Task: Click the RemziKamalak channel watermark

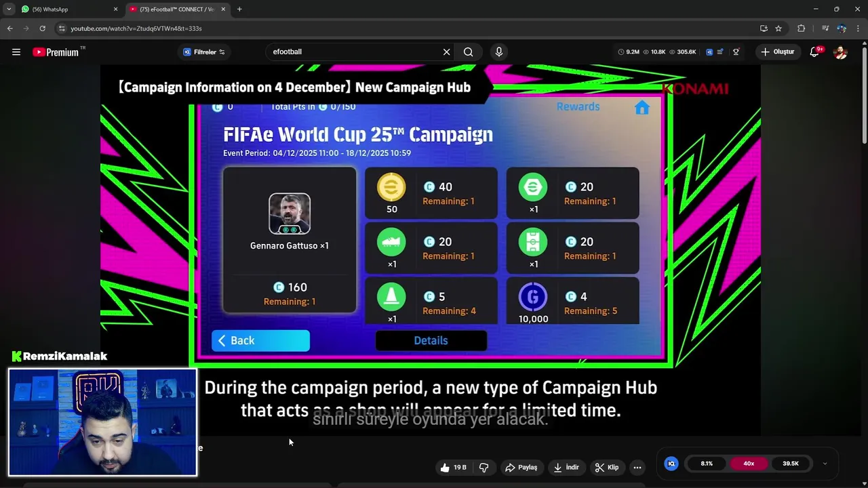Action: (x=60, y=357)
